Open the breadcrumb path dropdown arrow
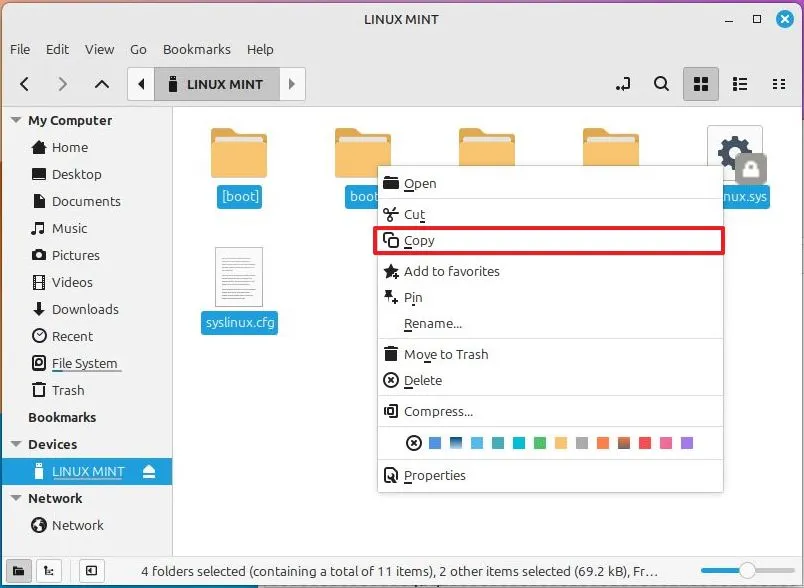The width and height of the screenshot is (804, 588). [291, 84]
